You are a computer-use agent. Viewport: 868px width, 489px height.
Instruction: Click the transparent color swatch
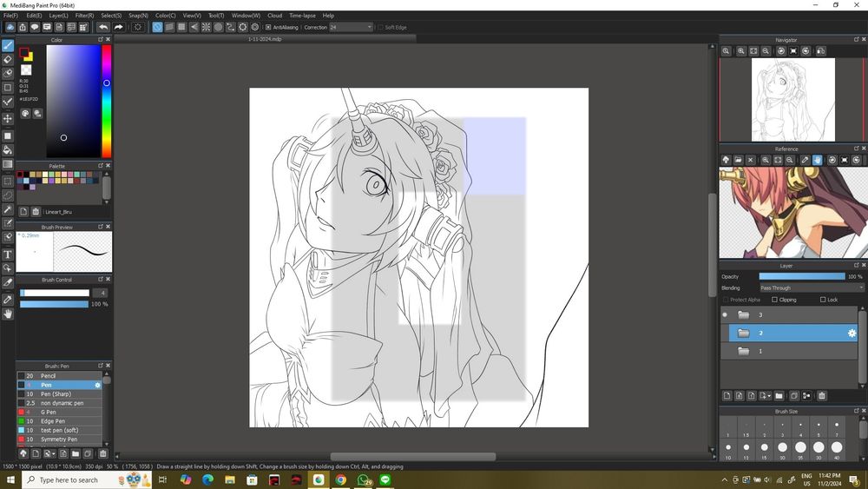tap(26, 69)
